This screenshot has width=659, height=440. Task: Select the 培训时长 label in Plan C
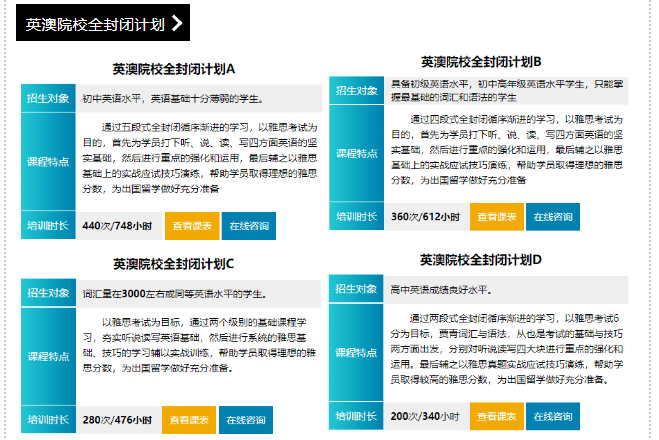[x=48, y=419]
